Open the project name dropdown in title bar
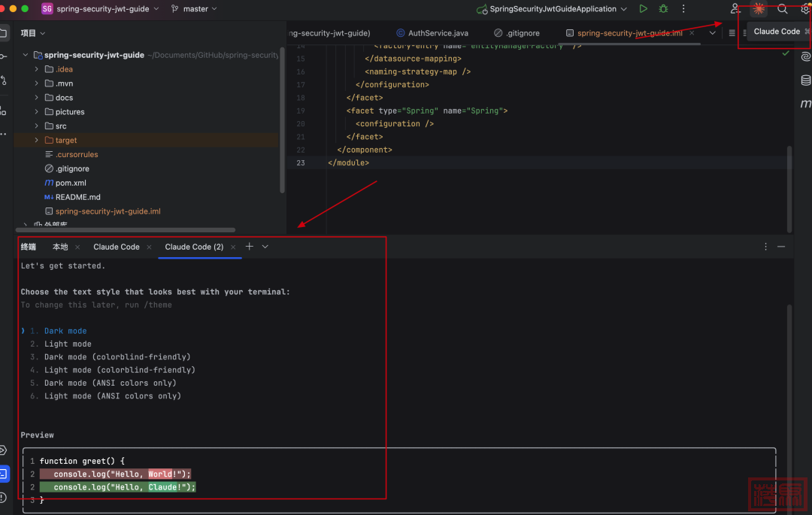 (101, 9)
